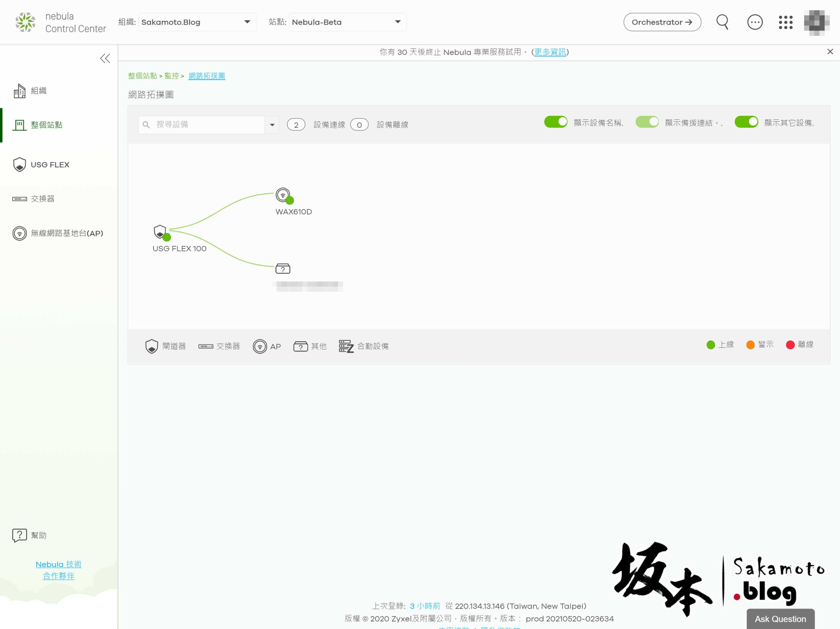Image resolution: width=840 pixels, height=629 pixels.
Task: Click the USG FLEX 100 device label
Action: point(179,249)
